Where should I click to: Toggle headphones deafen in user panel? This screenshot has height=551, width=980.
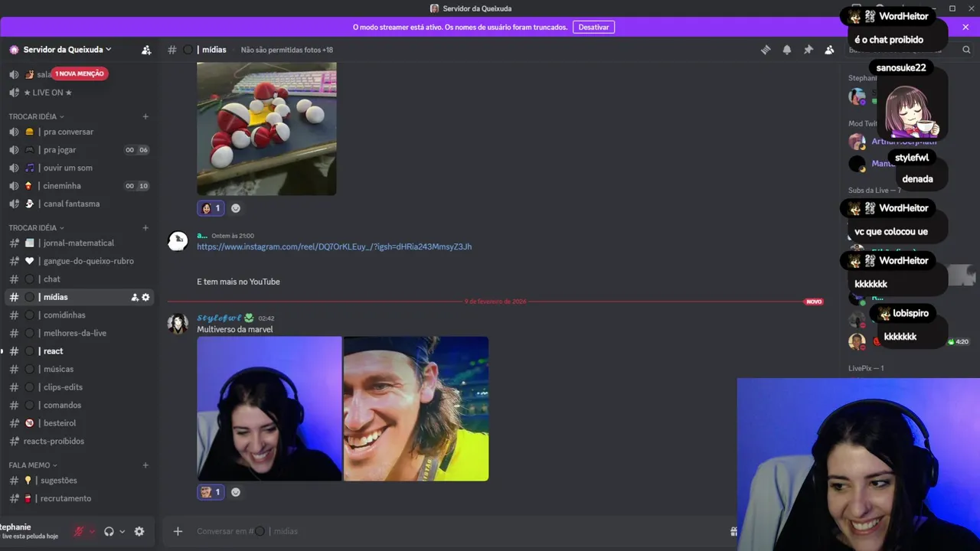click(x=109, y=531)
